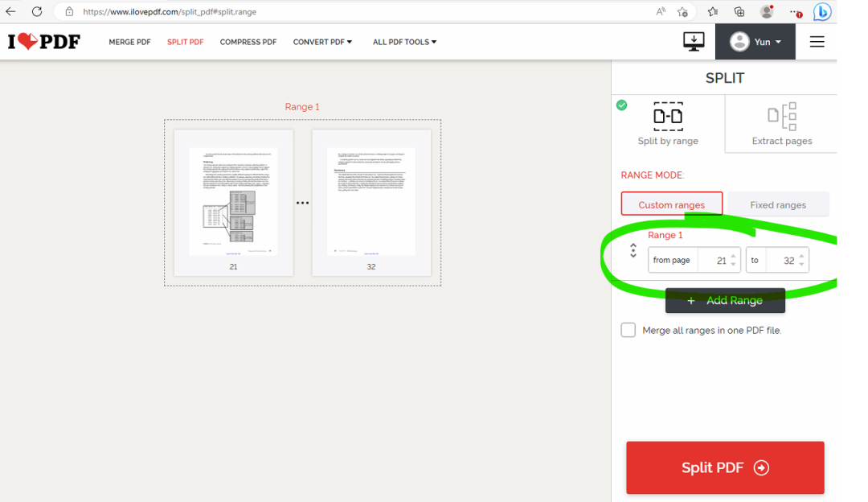Increase the from page value with up arrow
The width and height of the screenshot is (868, 502).
734,256
